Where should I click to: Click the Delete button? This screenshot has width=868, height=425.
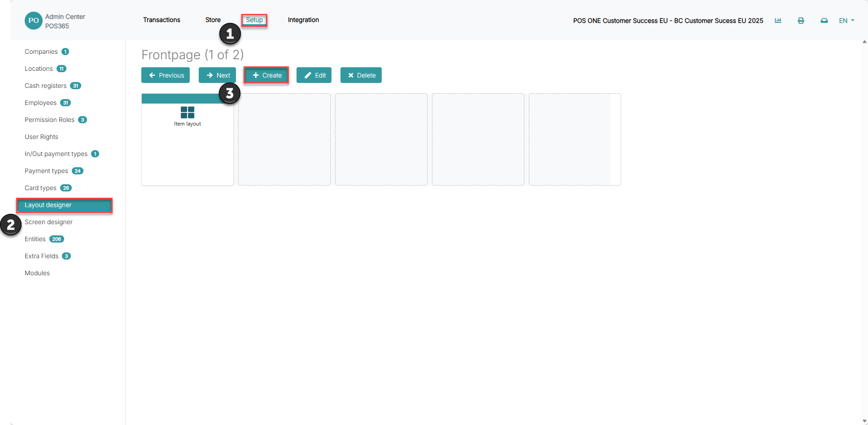(361, 75)
